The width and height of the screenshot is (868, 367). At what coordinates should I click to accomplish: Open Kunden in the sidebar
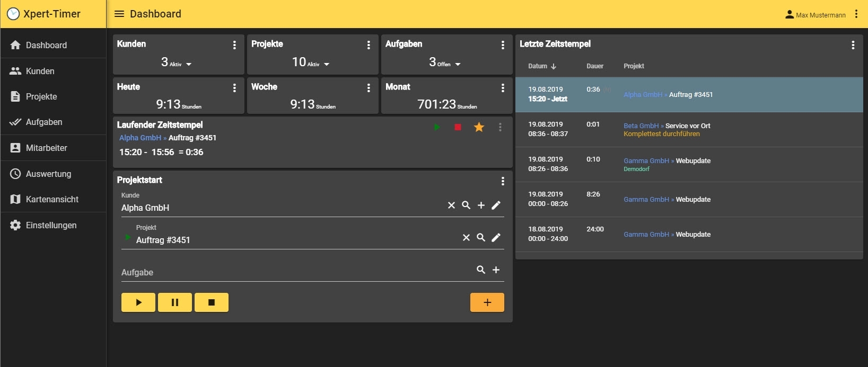click(x=53, y=71)
